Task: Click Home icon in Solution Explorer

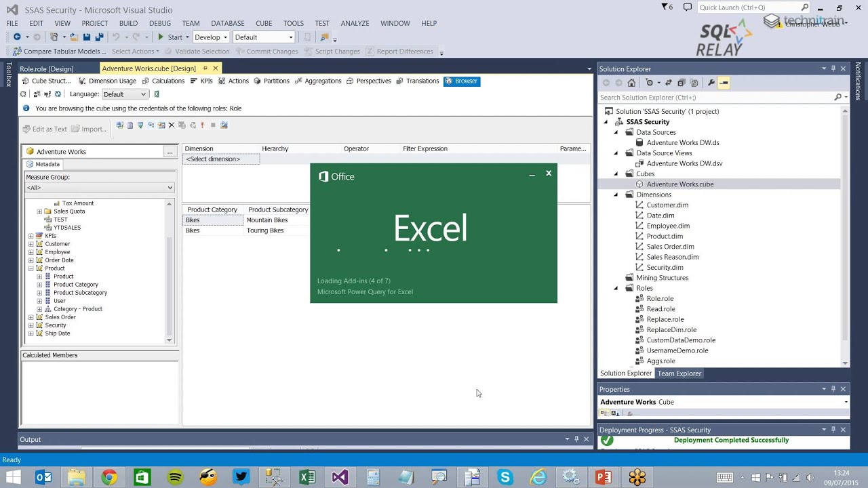Action: coord(631,83)
